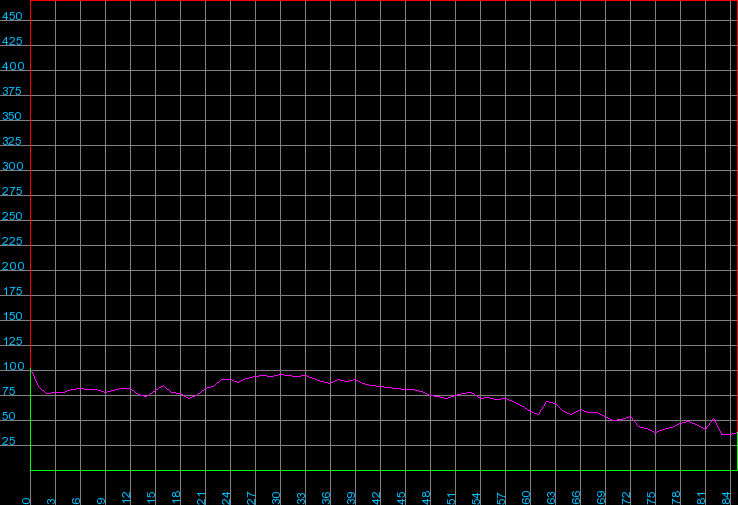
Task: Click the 200 vertical axis value
Action: pyautogui.click(x=13, y=266)
